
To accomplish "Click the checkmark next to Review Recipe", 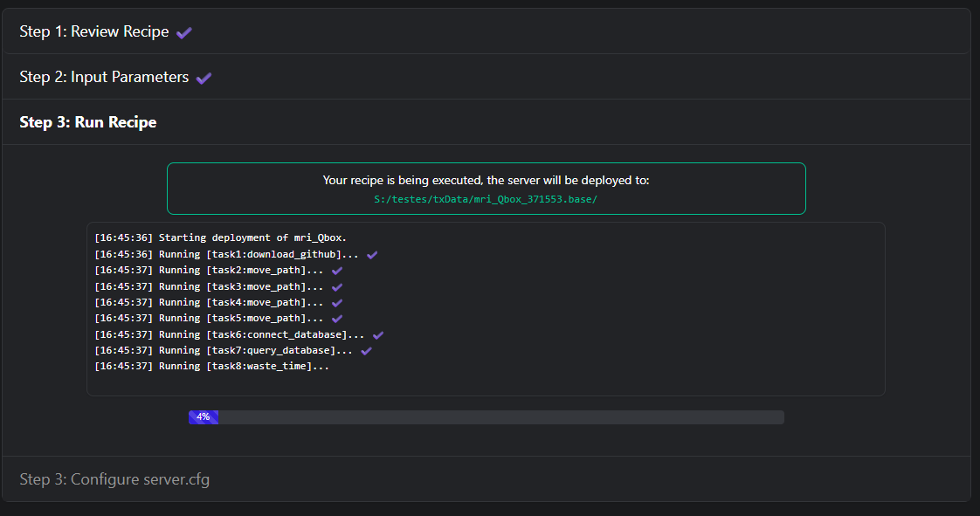I will coord(183,32).
